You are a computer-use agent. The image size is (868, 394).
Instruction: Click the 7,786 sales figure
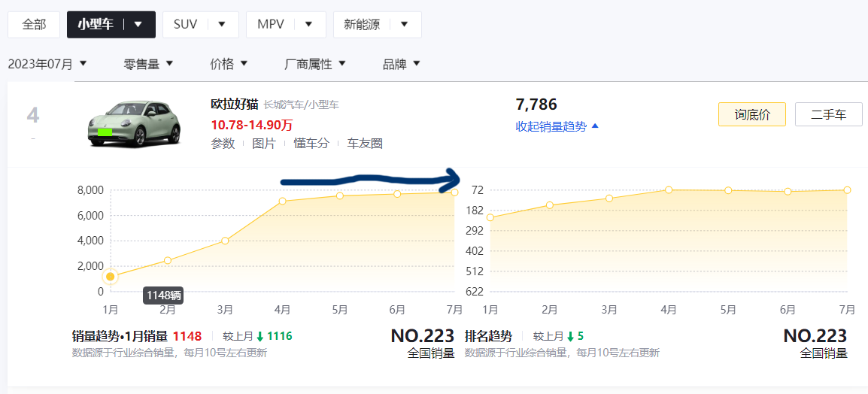pos(536,104)
